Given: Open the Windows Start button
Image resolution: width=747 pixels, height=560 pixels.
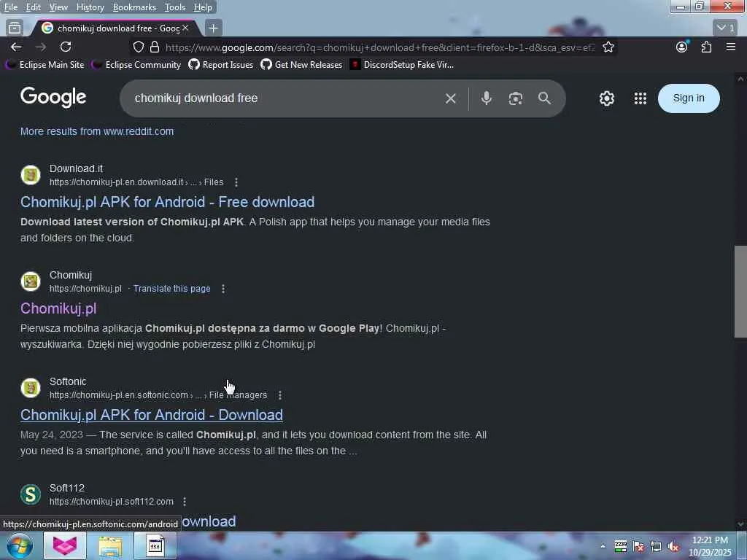Looking at the screenshot, I should 20,545.
